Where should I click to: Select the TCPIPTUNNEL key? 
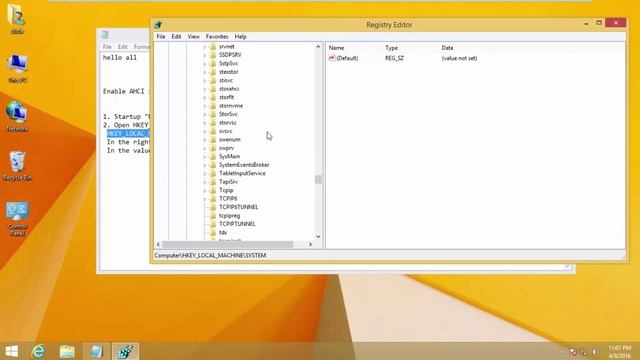point(237,224)
